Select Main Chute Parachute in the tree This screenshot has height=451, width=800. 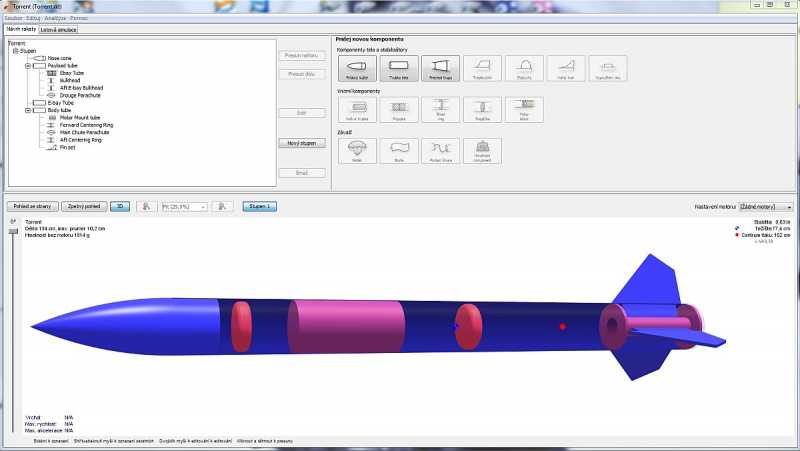click(x=84, y=132)
